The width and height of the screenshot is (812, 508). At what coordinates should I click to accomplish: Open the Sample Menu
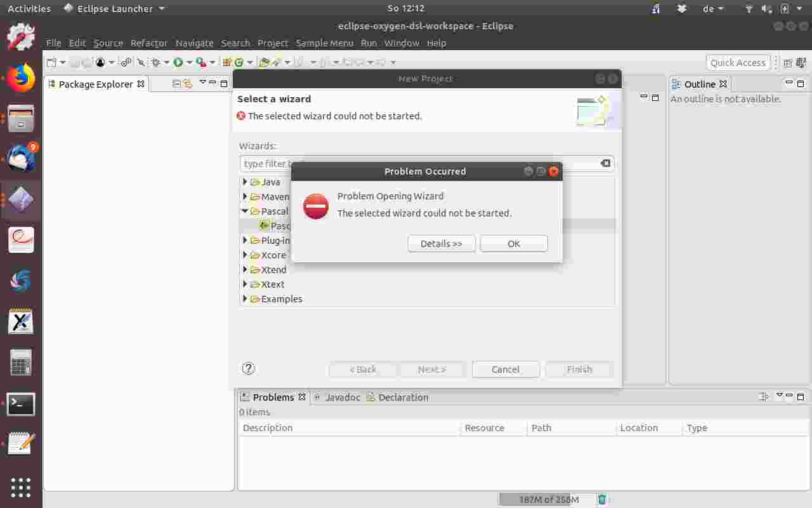click(324, 43)
